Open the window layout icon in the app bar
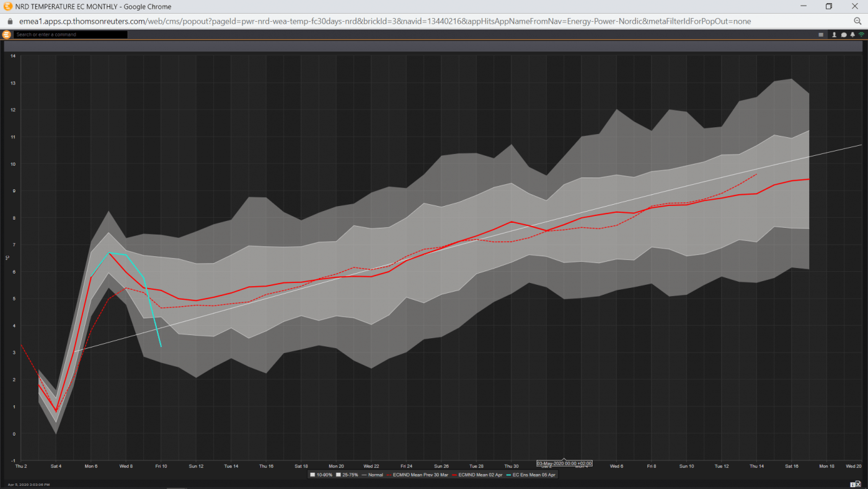This screenshot has width=868, height=489. [821, 35]
